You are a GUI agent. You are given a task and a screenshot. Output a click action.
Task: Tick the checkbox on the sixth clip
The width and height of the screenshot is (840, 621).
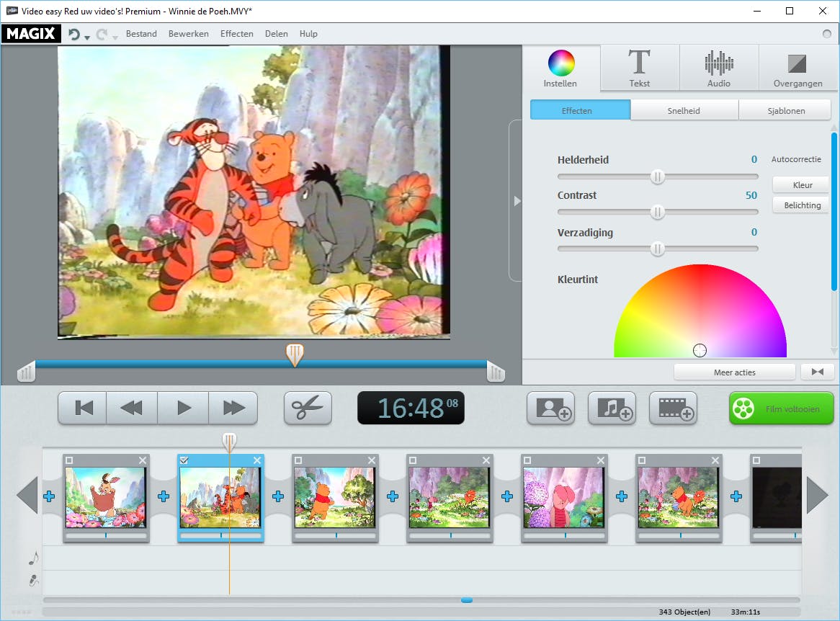point(642,460)
